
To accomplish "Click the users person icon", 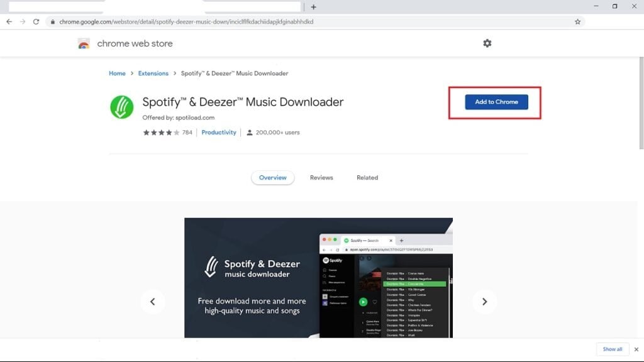I will tap(249, 133).
